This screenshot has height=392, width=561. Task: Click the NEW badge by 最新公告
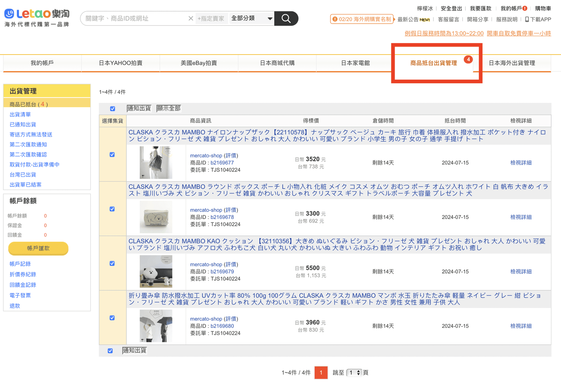tap(424, 19)
